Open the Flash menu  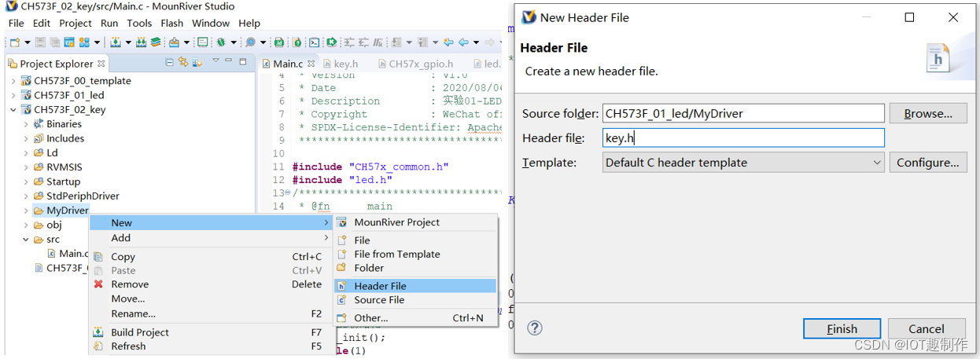pos(172,23)
